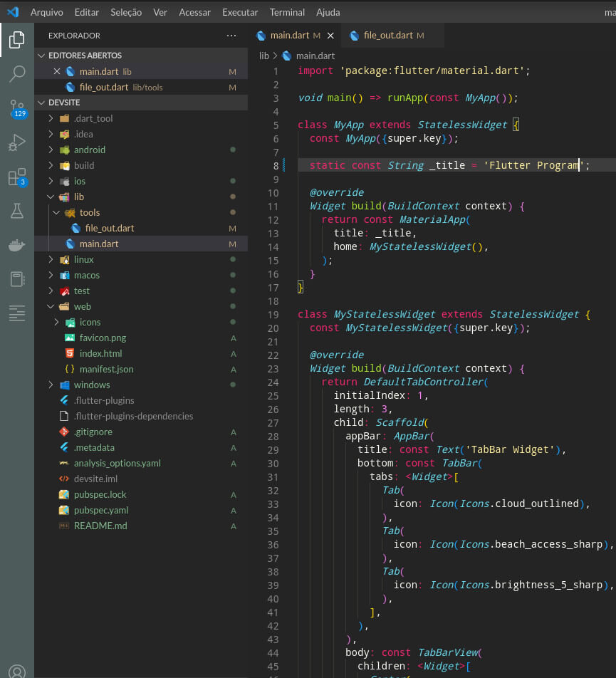This screenshot has width=616, height=678.
Task: Open Explorer more actions ellipsis menu
Action: [x=231, y=36]
